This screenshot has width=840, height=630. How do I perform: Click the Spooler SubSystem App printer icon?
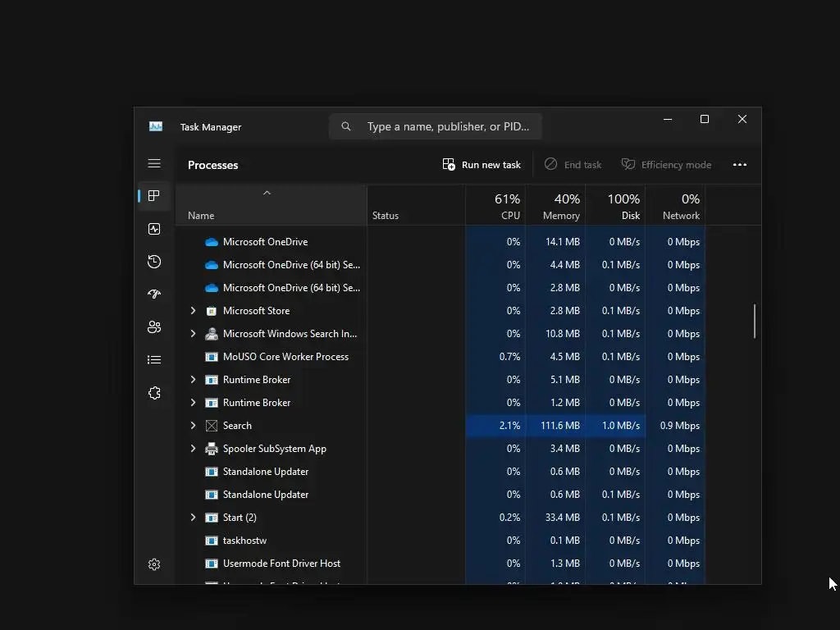pos(212,449)
